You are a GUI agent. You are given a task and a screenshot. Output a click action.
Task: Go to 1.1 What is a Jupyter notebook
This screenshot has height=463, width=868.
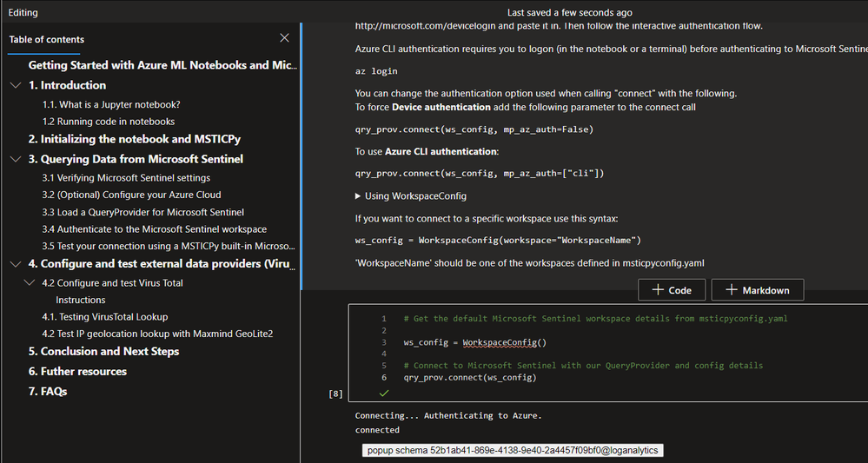111,104
